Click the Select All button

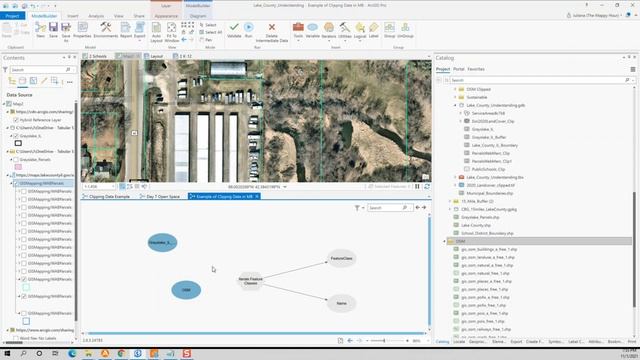[211, 32]
